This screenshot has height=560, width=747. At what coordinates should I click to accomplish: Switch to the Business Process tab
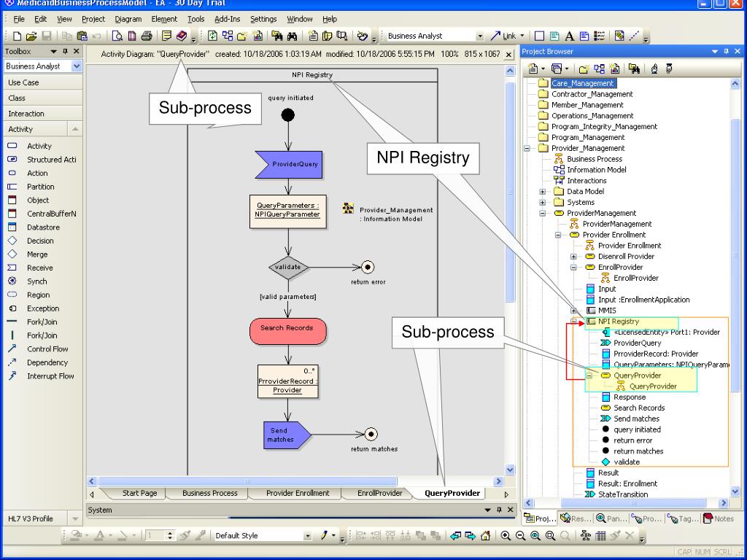click(209, 494)
